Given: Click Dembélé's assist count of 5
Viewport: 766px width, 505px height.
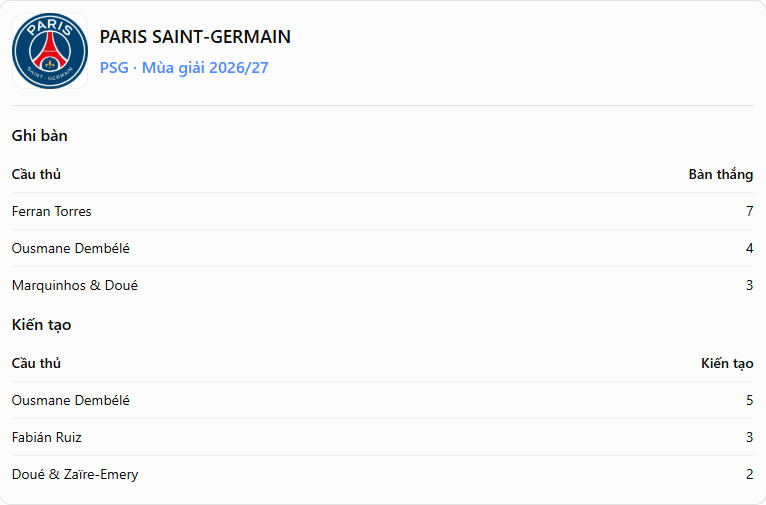Looking at the screenshot, I should 749,400.
